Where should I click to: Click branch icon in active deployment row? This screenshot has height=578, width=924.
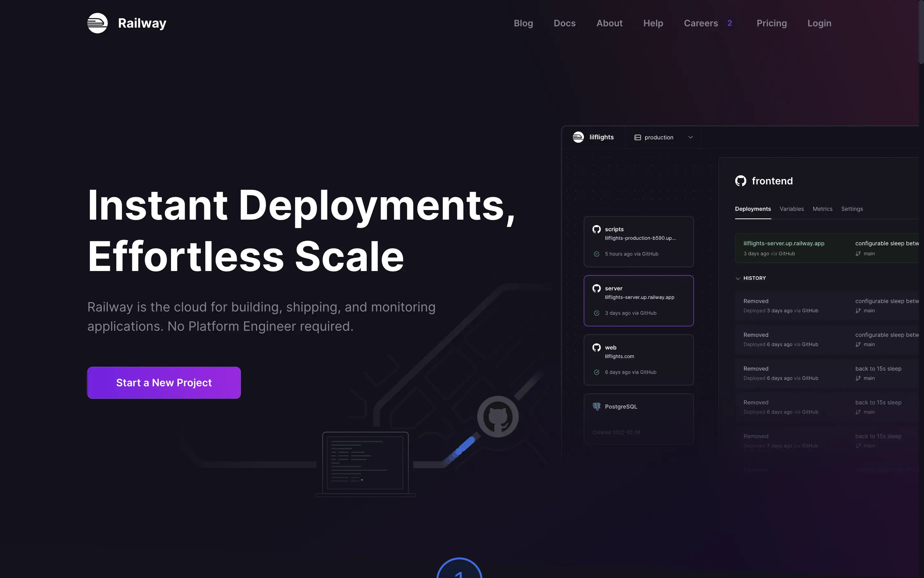tap(858, 254)
